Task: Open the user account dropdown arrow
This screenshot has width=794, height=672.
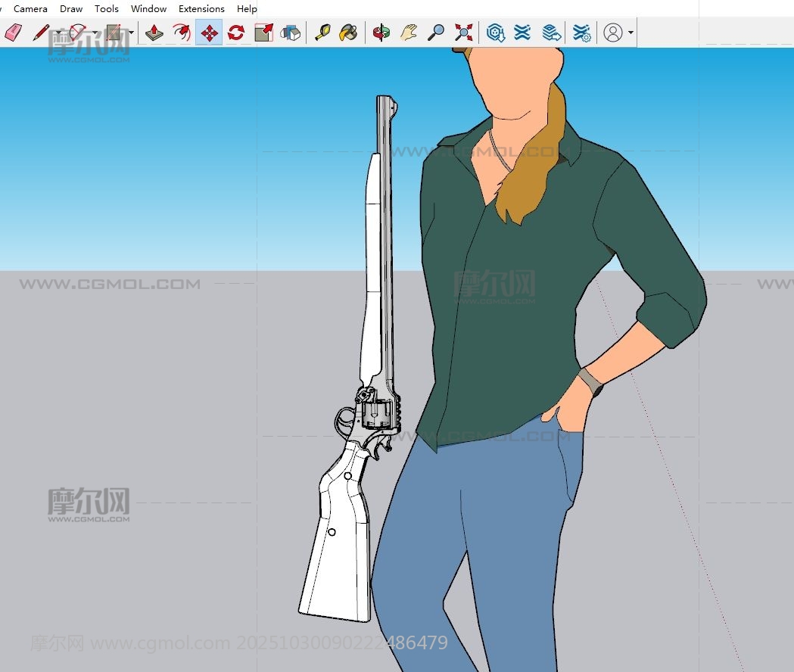Action: [x=631, y=33]
